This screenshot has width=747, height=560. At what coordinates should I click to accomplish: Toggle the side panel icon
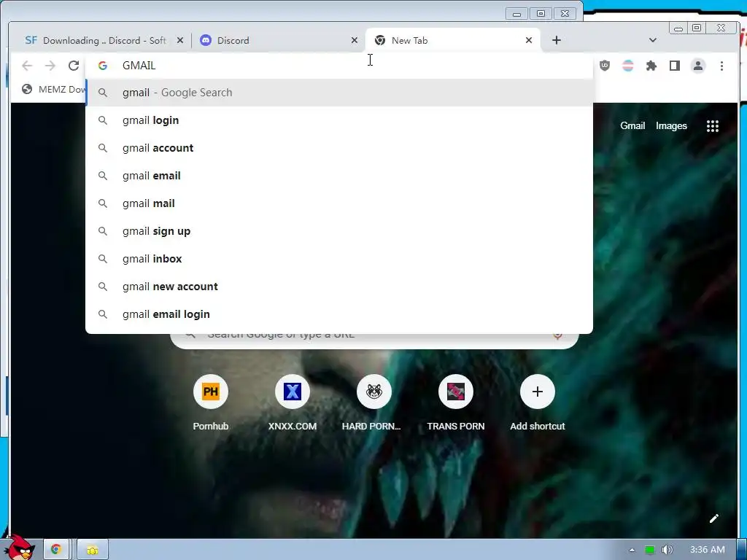pos(675,66)
